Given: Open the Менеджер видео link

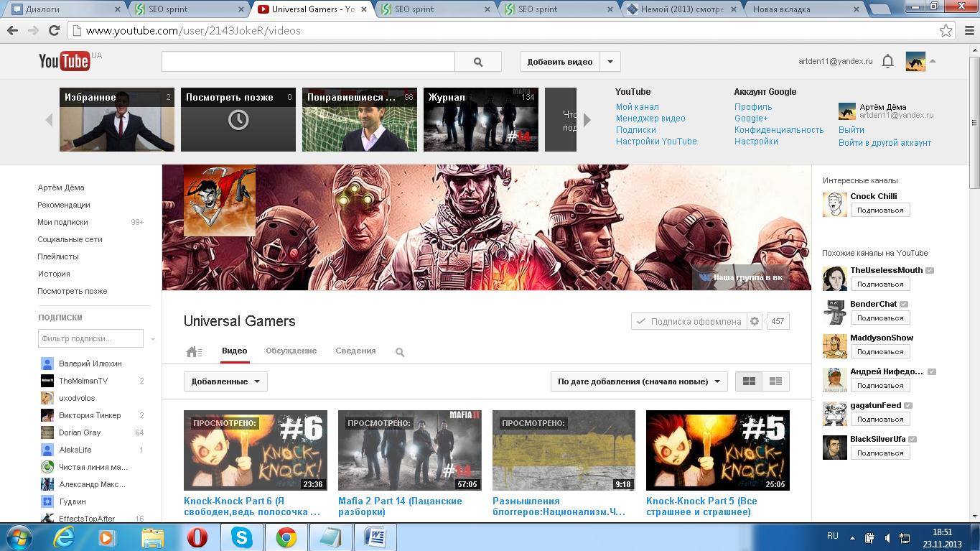Looking at the screenshot, I should 650,119.
